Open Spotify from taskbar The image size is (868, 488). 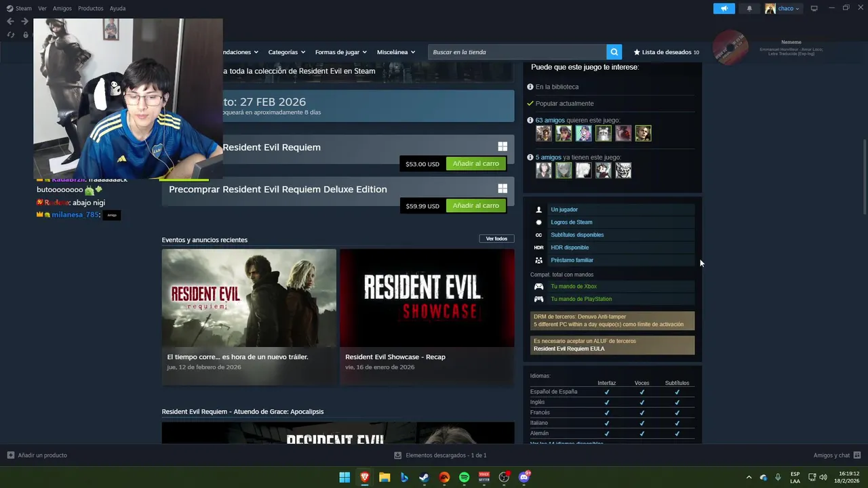(464, 477)
